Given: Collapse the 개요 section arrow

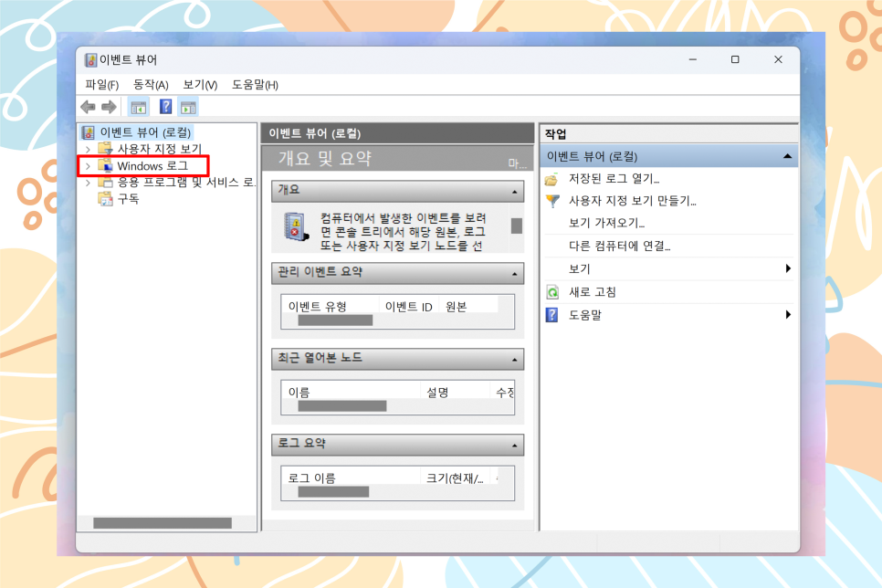Looking at the screenshot, I should pos(515,193).
